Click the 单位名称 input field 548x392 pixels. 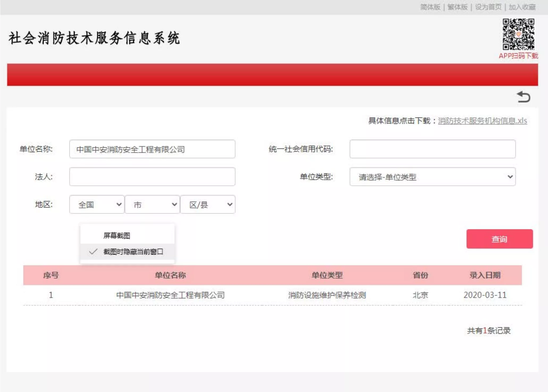(152, 149)
